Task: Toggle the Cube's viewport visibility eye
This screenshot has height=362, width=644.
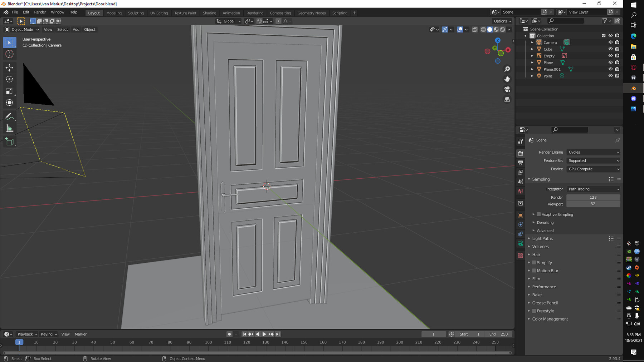Action: 610,49
